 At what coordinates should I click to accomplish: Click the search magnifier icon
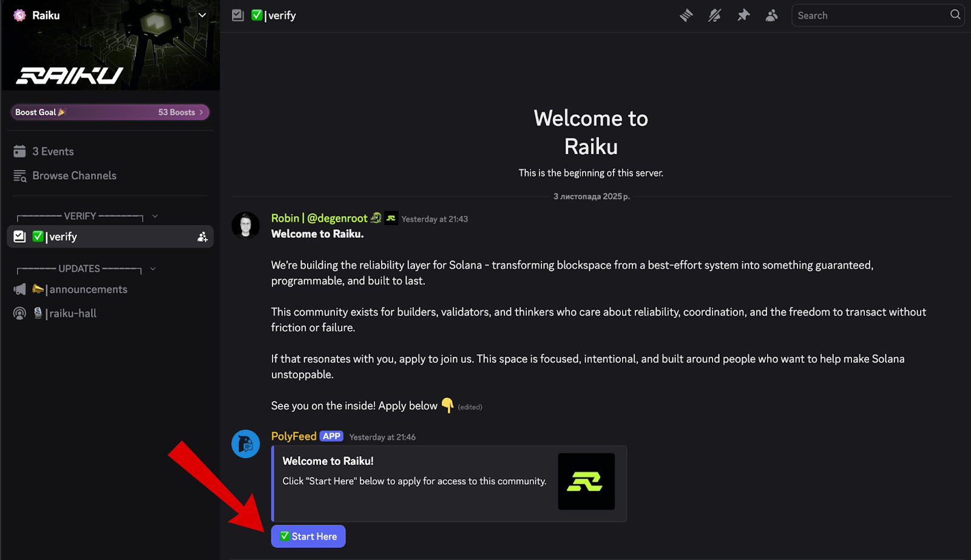pos(955,15)
